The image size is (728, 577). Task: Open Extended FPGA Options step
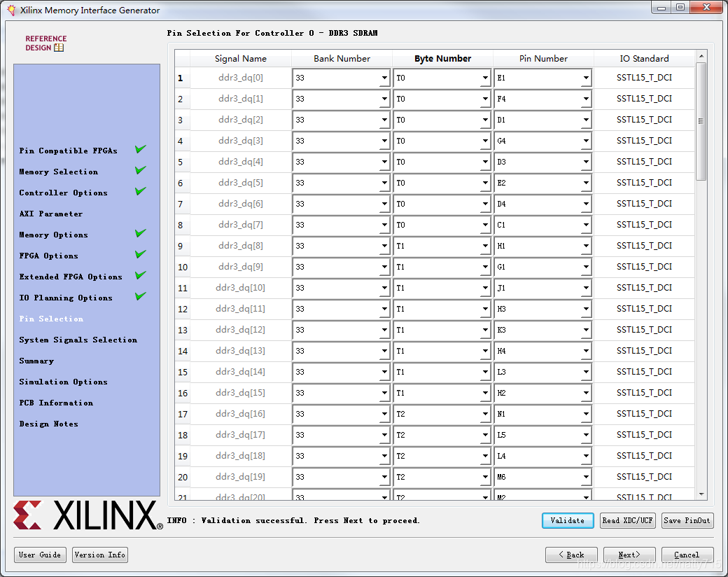(71, 277)
